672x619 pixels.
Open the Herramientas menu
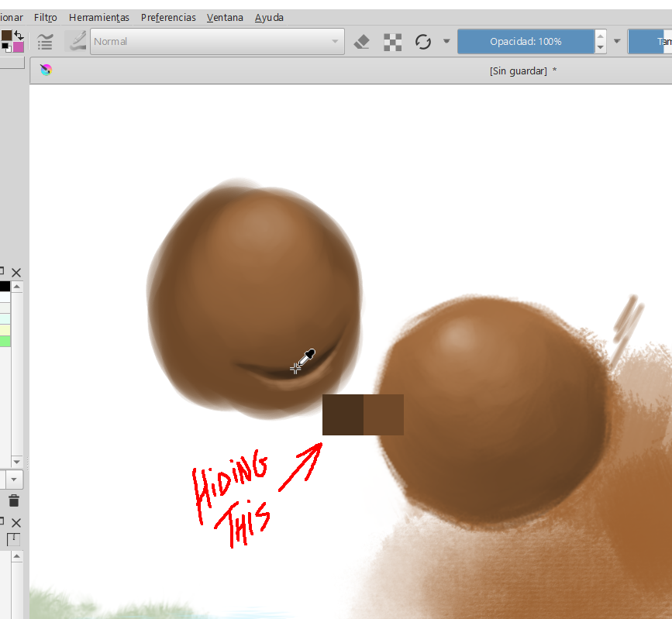[x=99, y=17]
